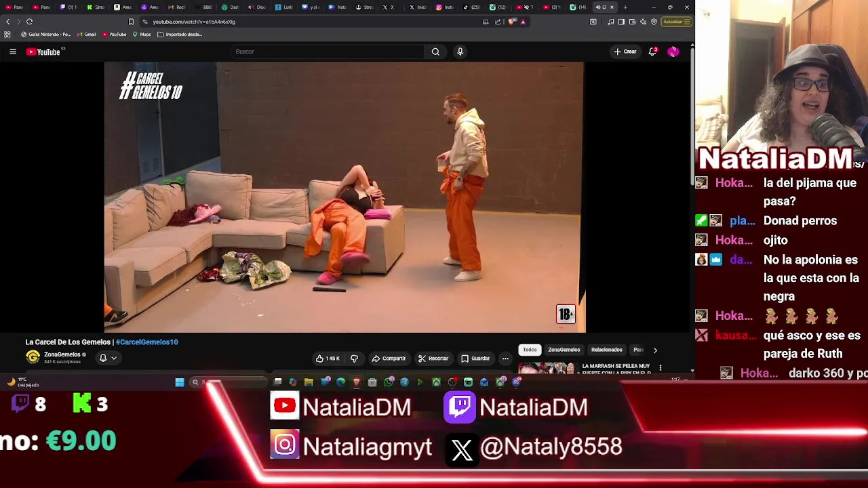Open the ZonaGemelos channel name link

[x=62, y=354]
